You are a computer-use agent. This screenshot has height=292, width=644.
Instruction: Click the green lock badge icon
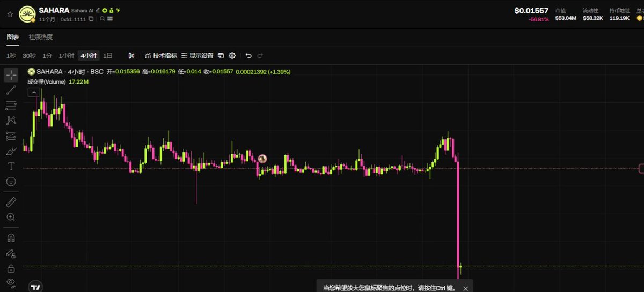[x=111, y=10]
